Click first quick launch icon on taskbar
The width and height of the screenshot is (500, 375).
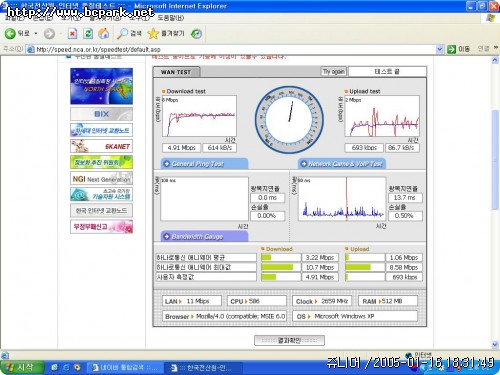(x=54, y=367)
